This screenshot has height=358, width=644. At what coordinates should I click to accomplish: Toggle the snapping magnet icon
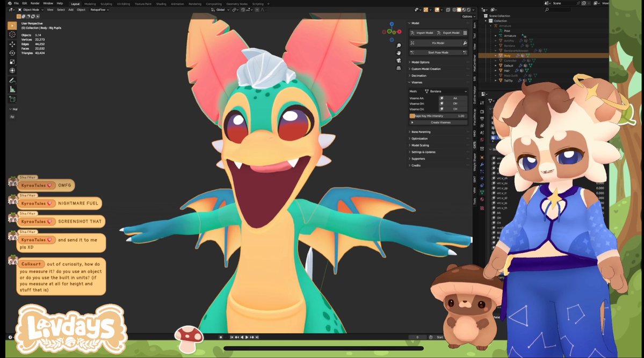pos(243,10)
